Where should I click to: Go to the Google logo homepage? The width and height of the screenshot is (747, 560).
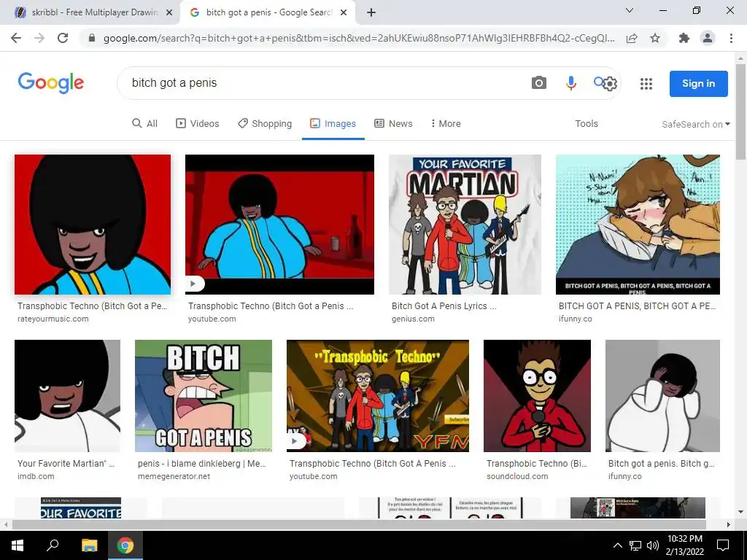pos(51,83)
